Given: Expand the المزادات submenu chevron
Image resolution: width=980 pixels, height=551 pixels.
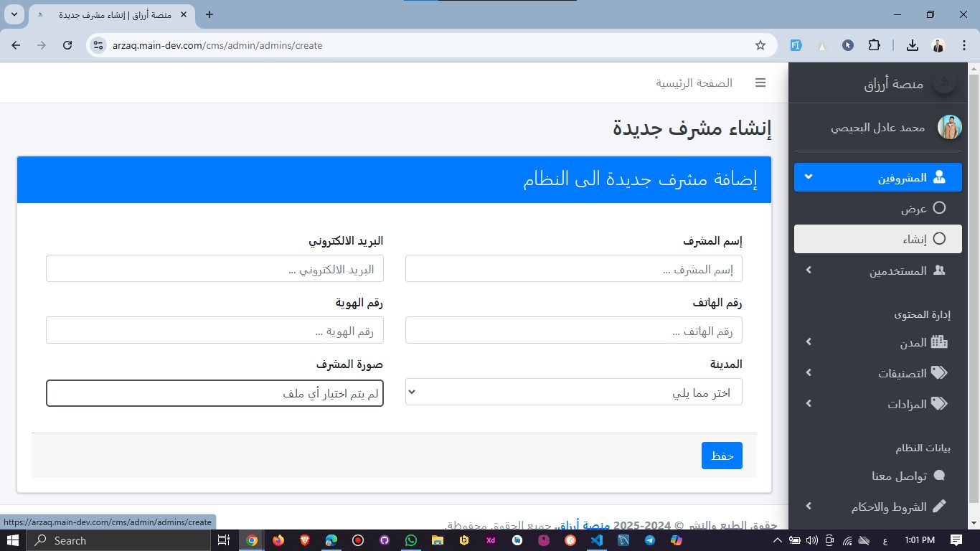Looking at the screenshot, I should [x=809, y=404].
